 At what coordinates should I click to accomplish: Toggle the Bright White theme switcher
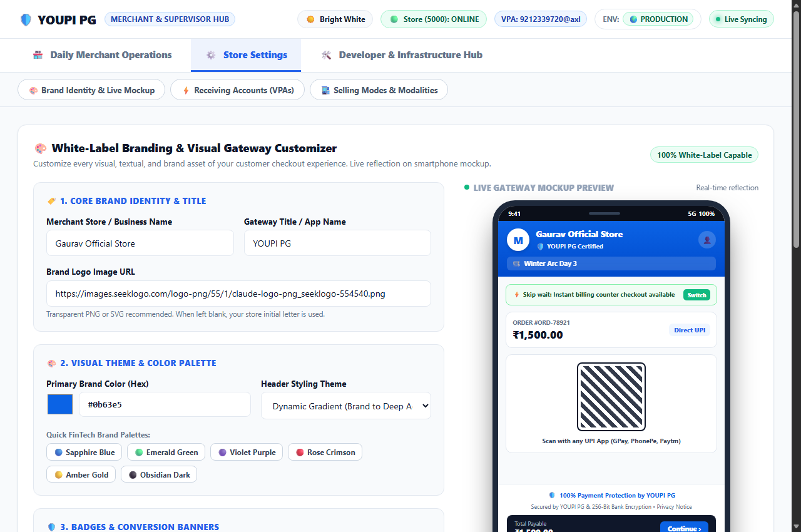pyautogui.click(x=335, y=19)
